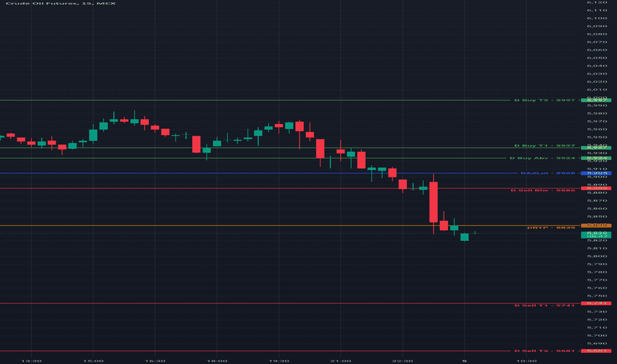Click the green 5,997 price tag on axis
Image resolution: width=617 pixels, height=364 pixels.
click(596, 101)
